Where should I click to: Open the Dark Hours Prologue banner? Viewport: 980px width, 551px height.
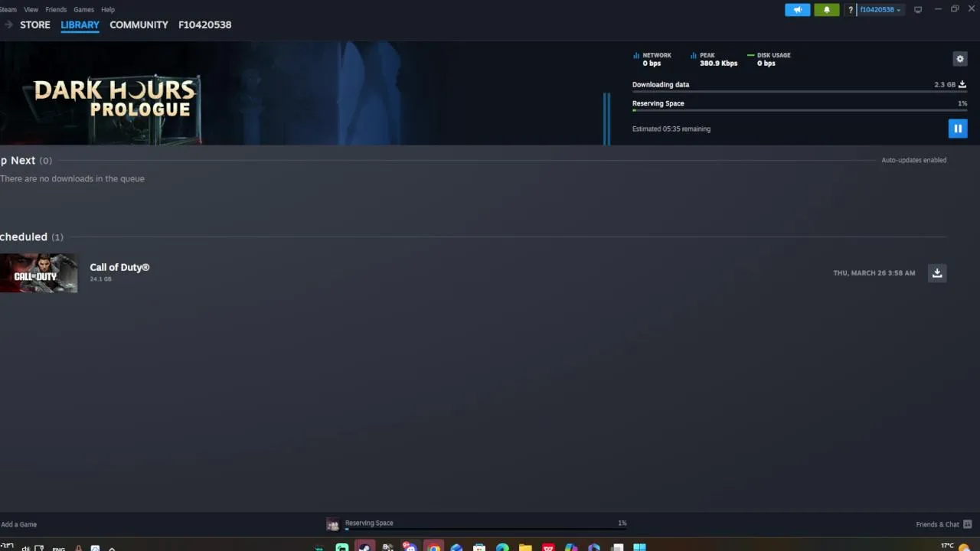305,93
